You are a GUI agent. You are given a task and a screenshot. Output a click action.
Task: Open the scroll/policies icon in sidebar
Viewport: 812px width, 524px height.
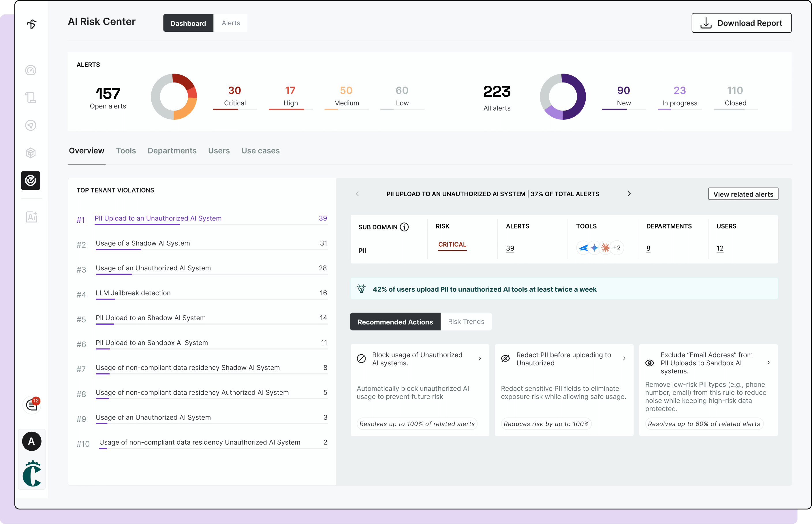coord(31,98)
